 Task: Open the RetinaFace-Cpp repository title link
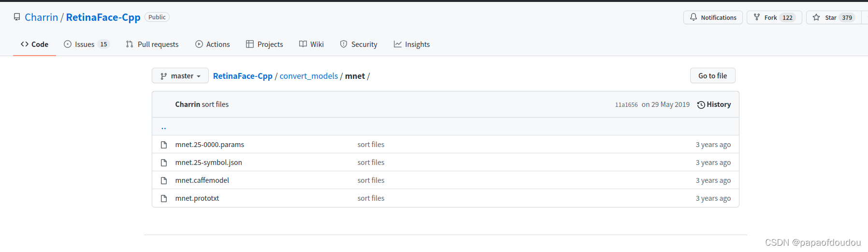103,17
